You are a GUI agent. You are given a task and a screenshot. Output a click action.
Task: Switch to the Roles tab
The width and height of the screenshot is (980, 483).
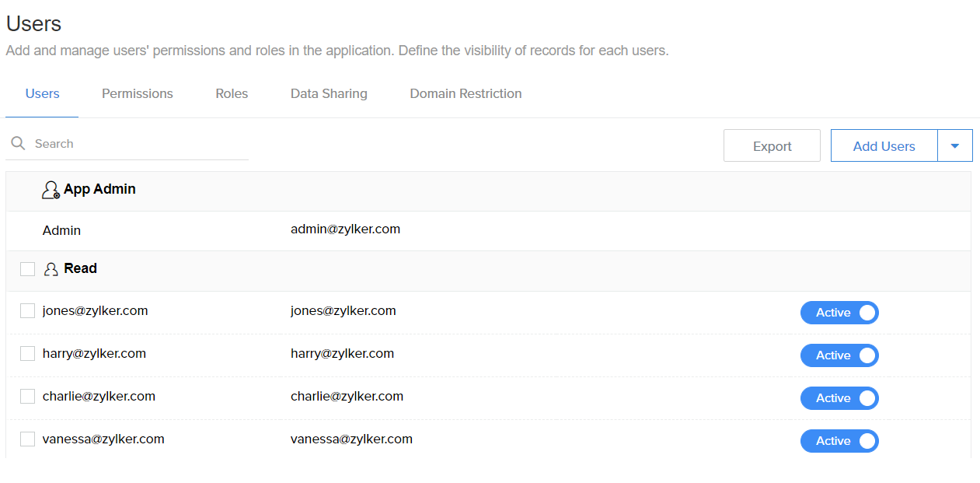[x=231, y=93]
